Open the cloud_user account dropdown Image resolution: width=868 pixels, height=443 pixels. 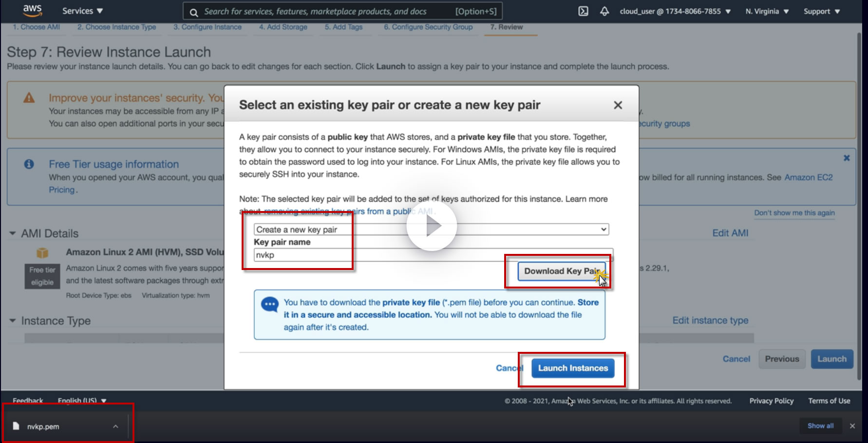pos(675,11)
